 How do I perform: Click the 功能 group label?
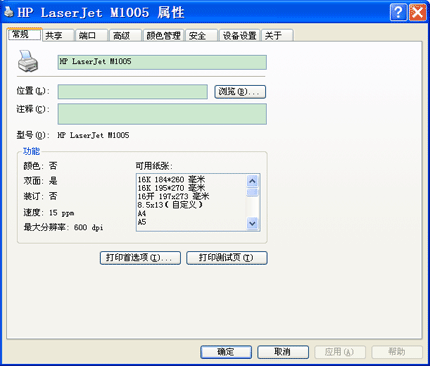pos(31,151)
